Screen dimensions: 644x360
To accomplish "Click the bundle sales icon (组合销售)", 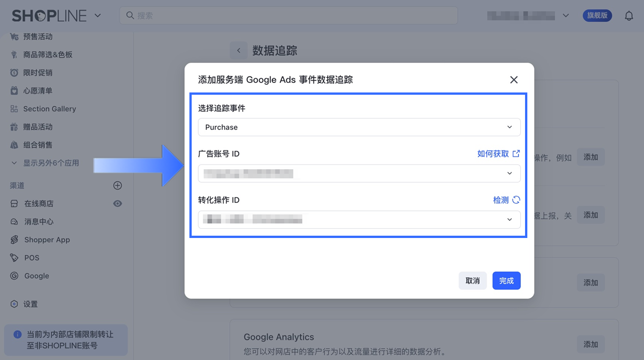I will (x=14, y=145).
